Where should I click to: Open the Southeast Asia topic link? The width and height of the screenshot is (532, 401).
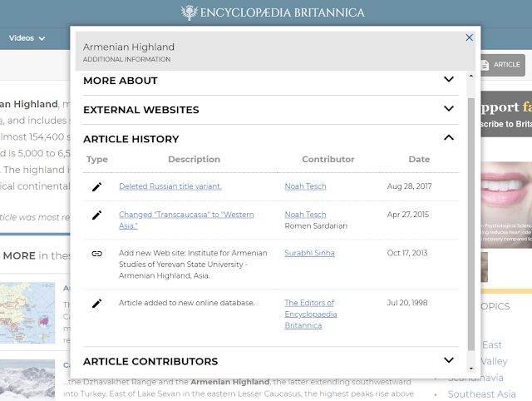point(482,394)
